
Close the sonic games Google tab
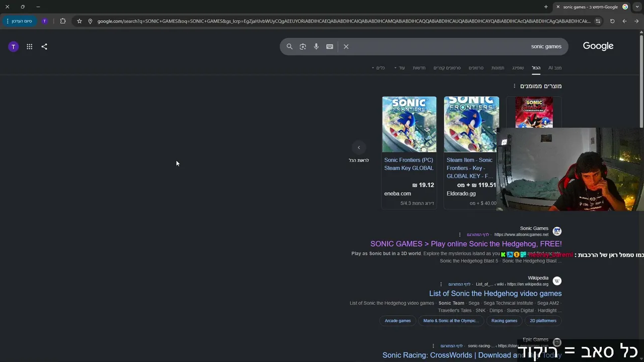click(x=557, y=7)
